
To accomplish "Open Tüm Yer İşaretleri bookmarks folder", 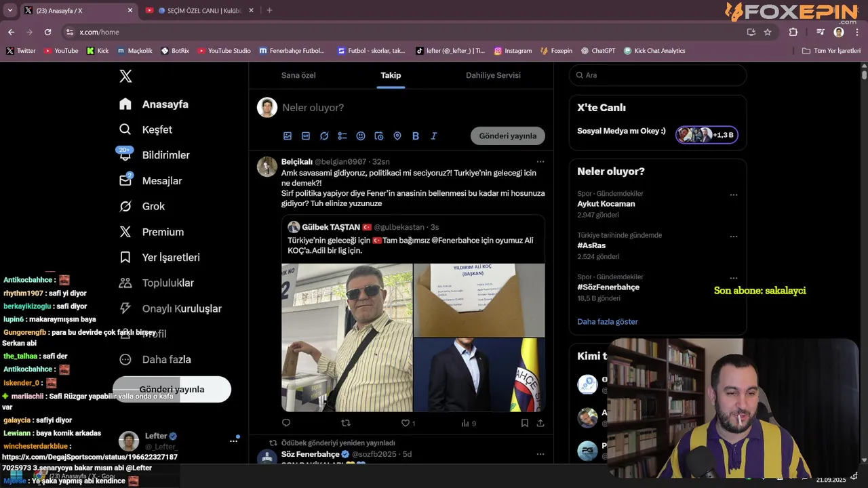I will [831, 51].
